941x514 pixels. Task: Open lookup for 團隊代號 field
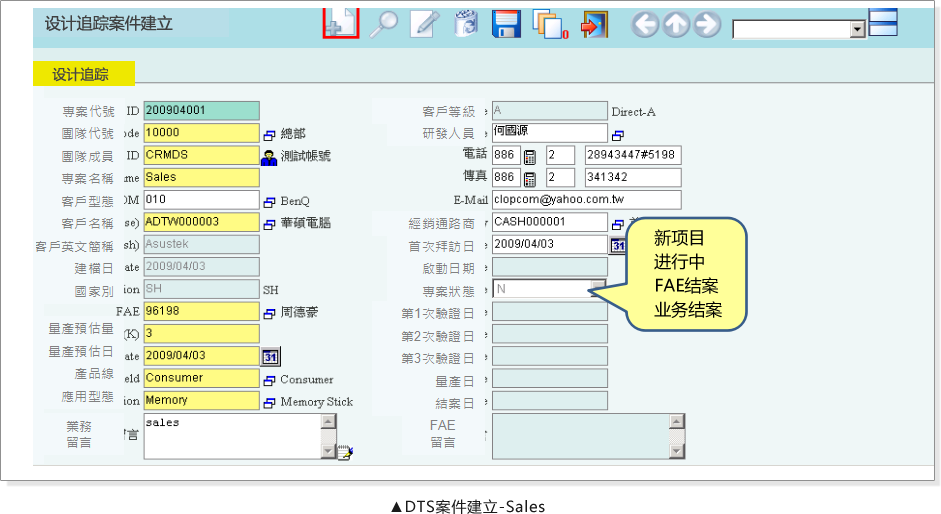tap(269, 134)
